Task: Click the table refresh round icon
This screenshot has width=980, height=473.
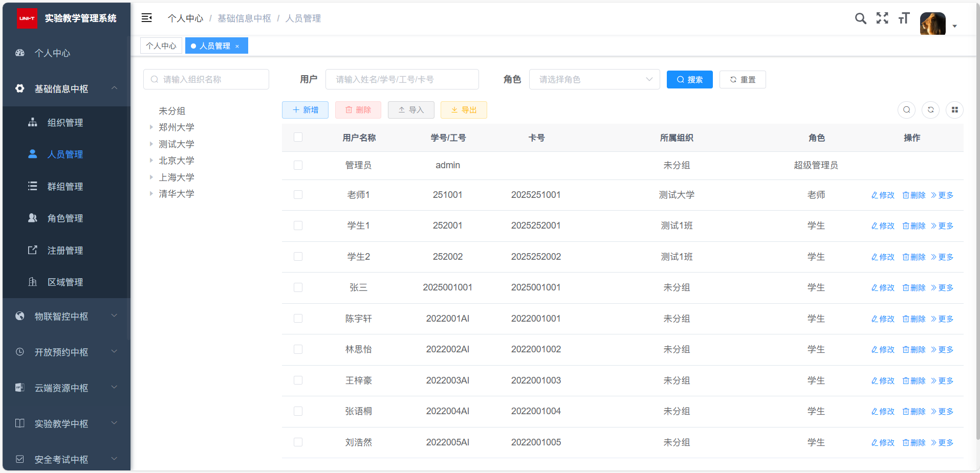Action: click(930, 110)
